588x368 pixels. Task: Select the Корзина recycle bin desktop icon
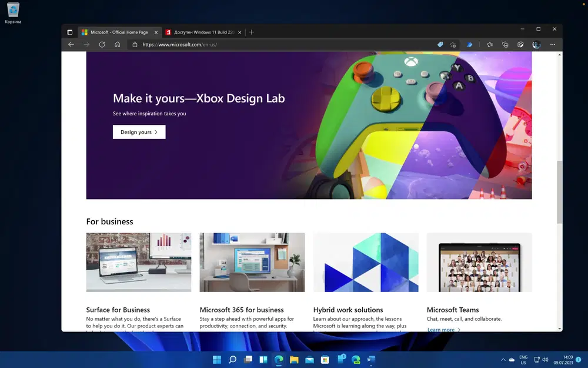(13, 13)
